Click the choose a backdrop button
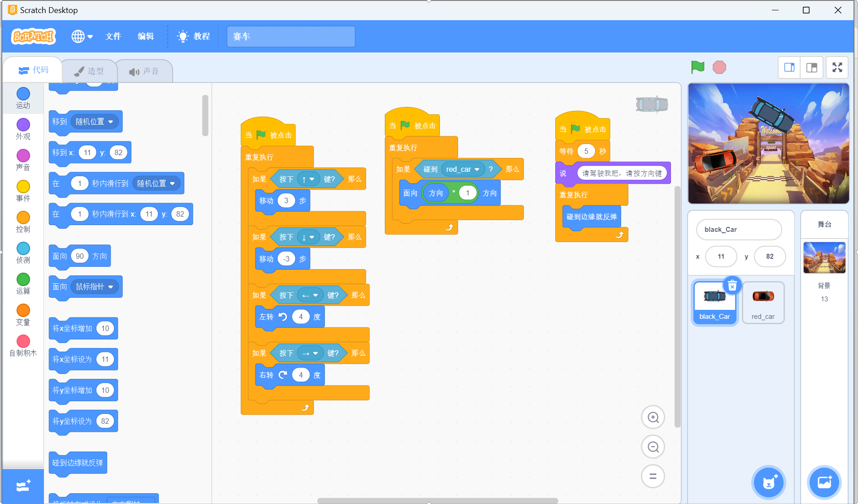 (824, 482)
